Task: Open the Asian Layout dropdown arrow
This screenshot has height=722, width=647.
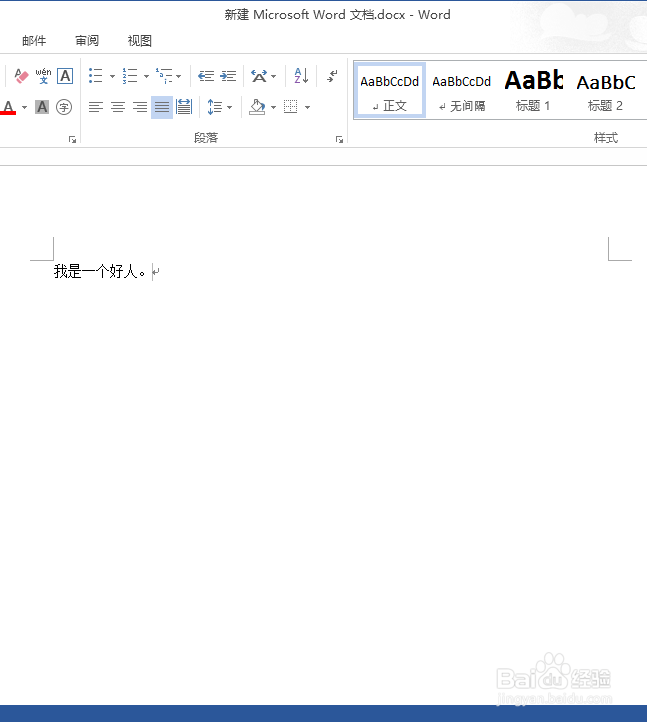Action: [x=274, y=76]
